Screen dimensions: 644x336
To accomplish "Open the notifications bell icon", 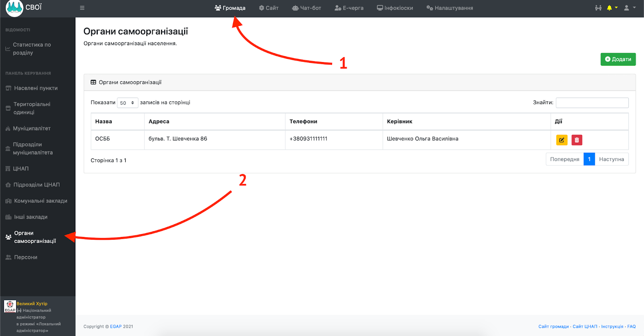I will (x=609, y=8).
